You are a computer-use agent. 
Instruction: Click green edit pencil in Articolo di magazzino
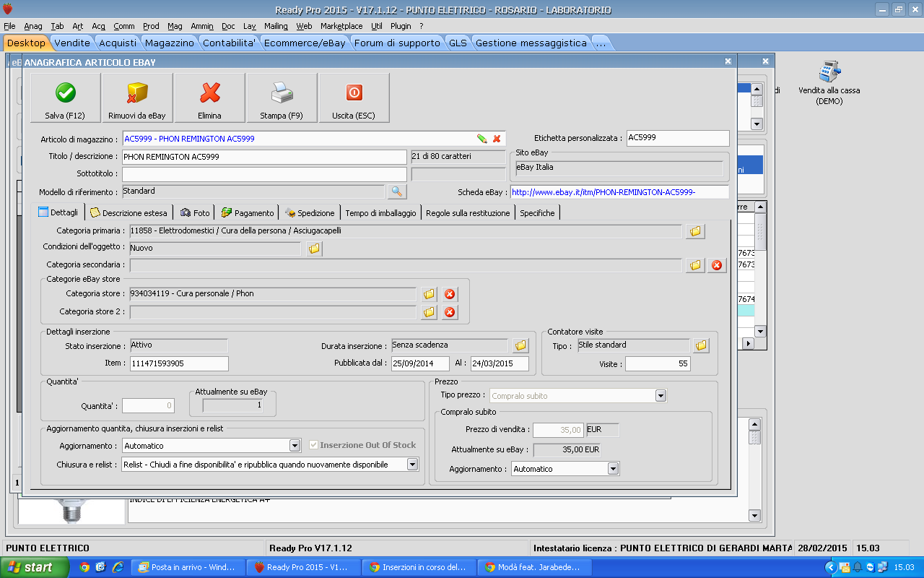point(481,138)
